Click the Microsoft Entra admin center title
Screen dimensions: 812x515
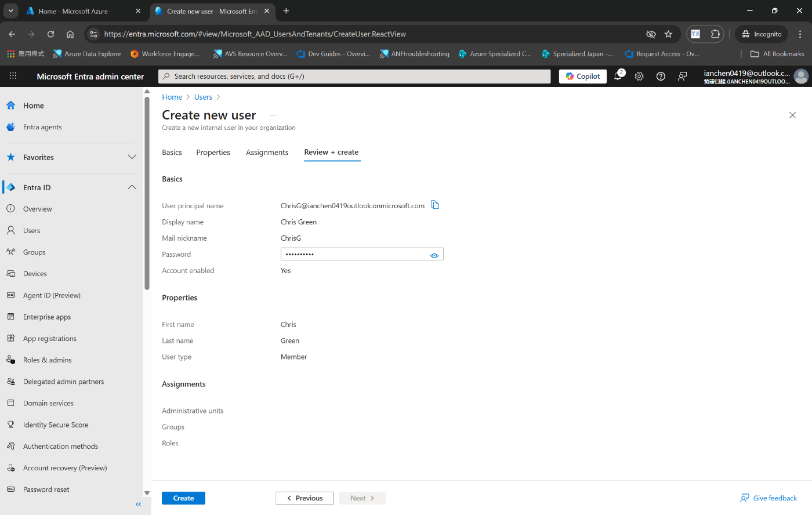click(90, 76)
